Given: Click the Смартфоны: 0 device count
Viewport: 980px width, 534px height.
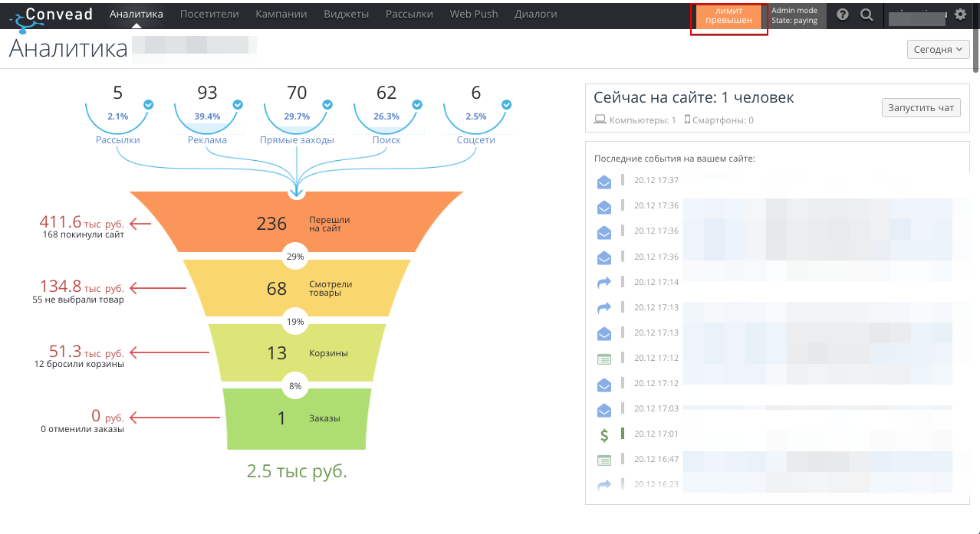Looking at the screenshot, I should pos(719,120).
